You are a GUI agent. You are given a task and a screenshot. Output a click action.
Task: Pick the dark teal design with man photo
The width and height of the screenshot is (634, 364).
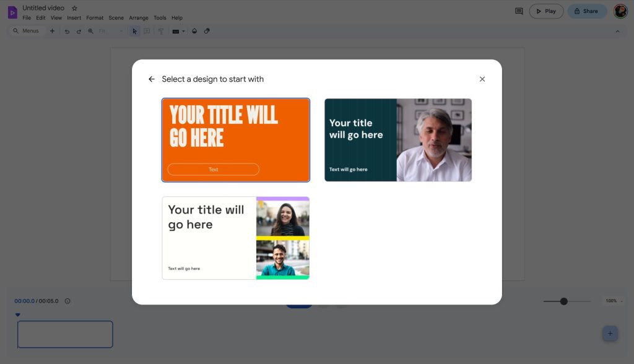coord(398,140)
